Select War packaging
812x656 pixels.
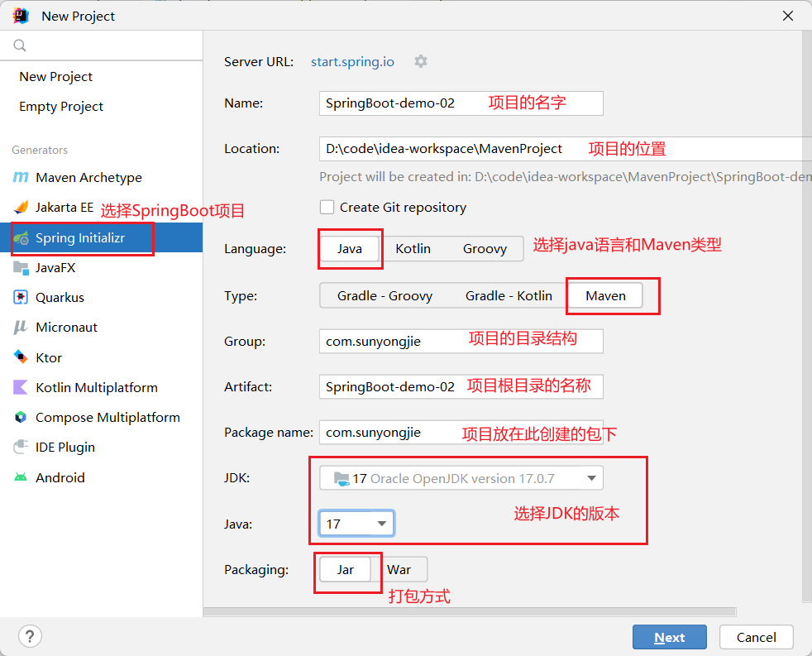click(399, 569)
